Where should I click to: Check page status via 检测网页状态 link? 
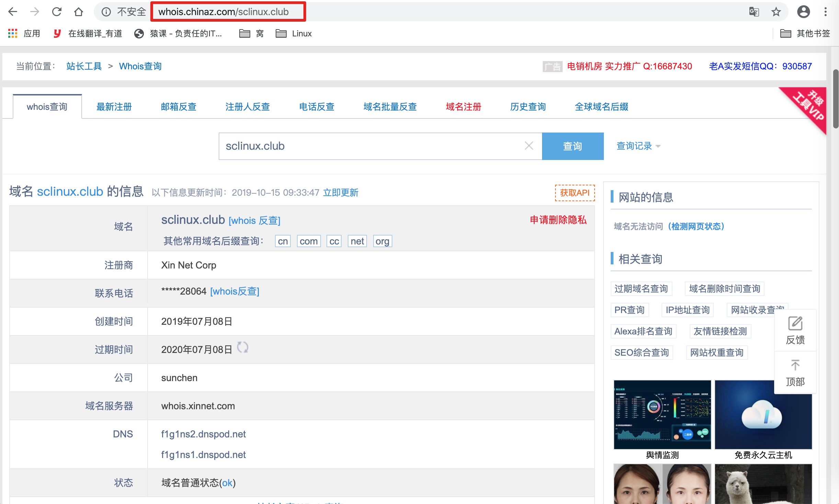(x=696, y=226)
